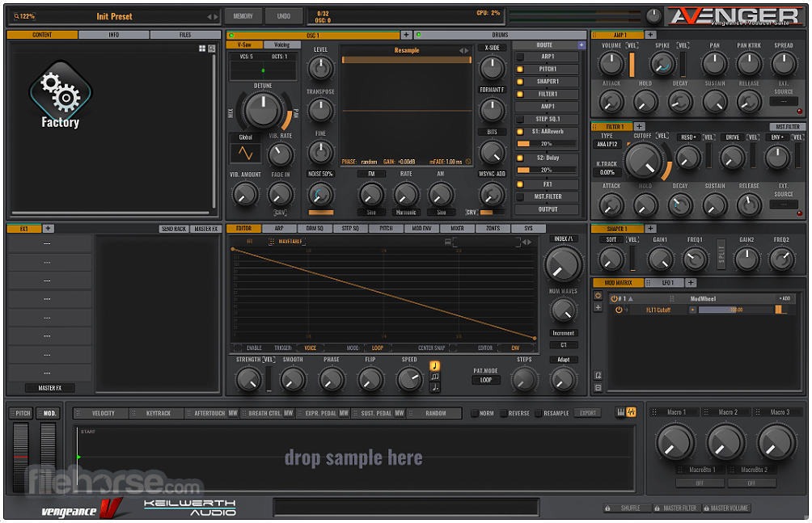The width and height of the screenshot is (812, 523).
Task: Open the PAT.MODE LOOP dropdown
Action: click(x=486, y=380)
